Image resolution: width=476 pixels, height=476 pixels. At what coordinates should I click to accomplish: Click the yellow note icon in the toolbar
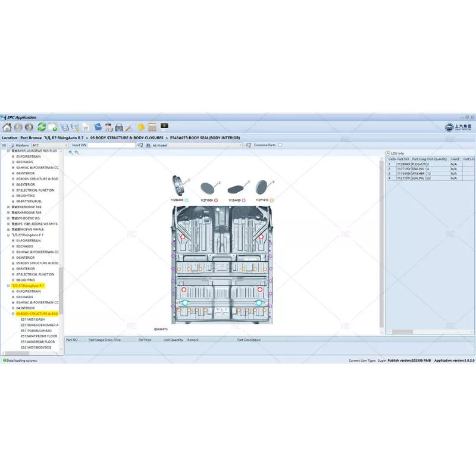pos(140,127)
